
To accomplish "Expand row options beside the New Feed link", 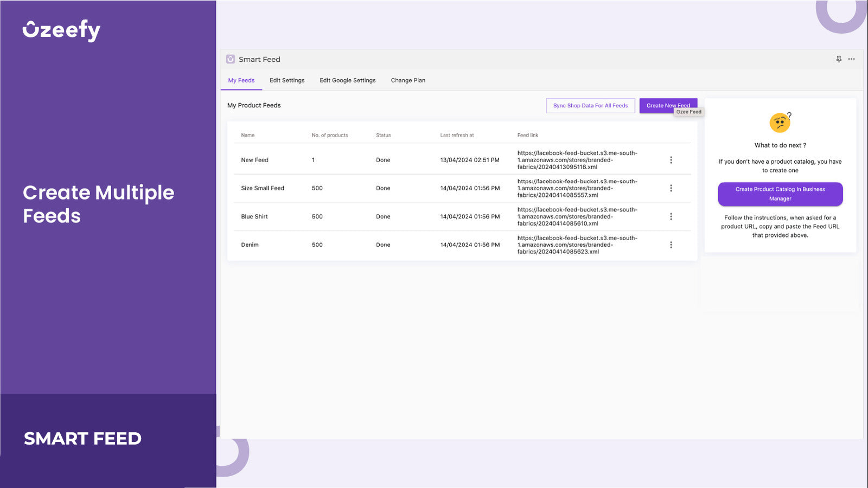I will tap(671, 159).
